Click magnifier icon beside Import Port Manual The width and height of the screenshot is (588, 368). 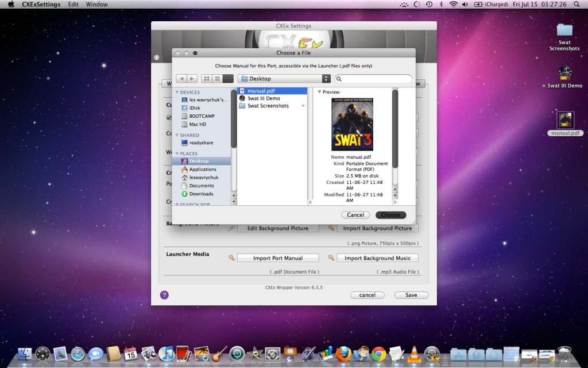(232, 258)
